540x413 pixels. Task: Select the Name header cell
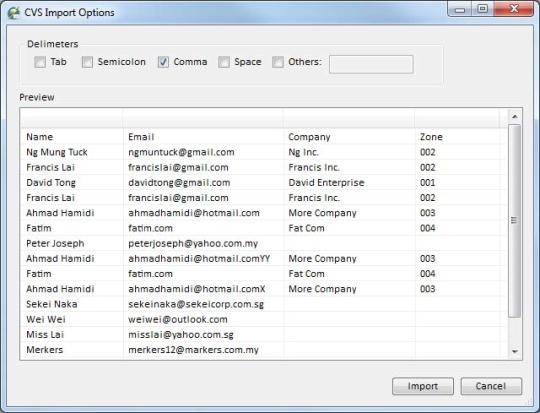click(72, 137)
